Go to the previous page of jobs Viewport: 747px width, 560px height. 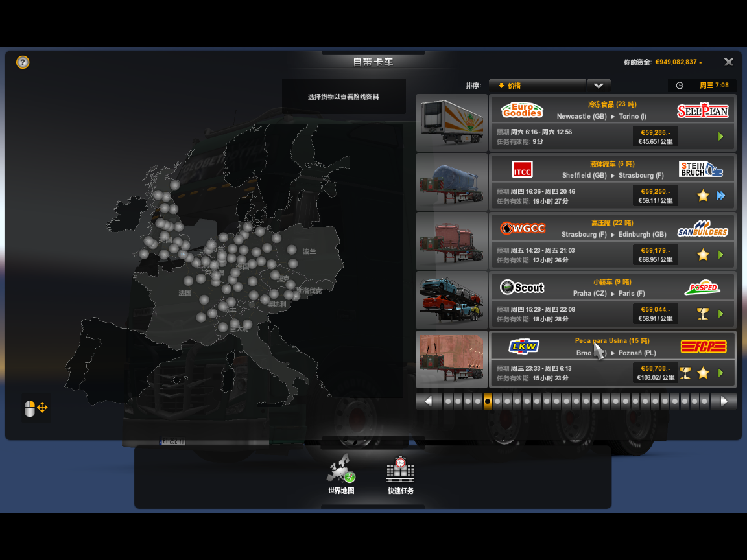(x=429, y=401)
